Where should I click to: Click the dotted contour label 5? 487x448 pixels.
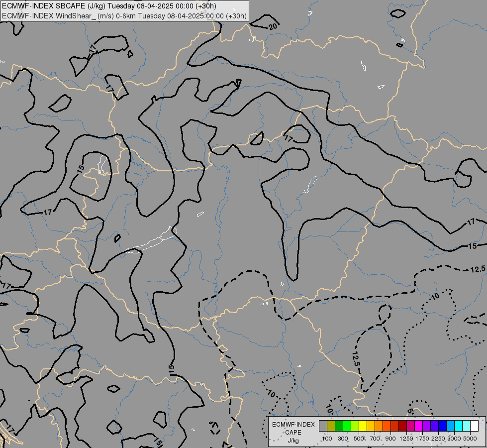(x=410, y=411)
